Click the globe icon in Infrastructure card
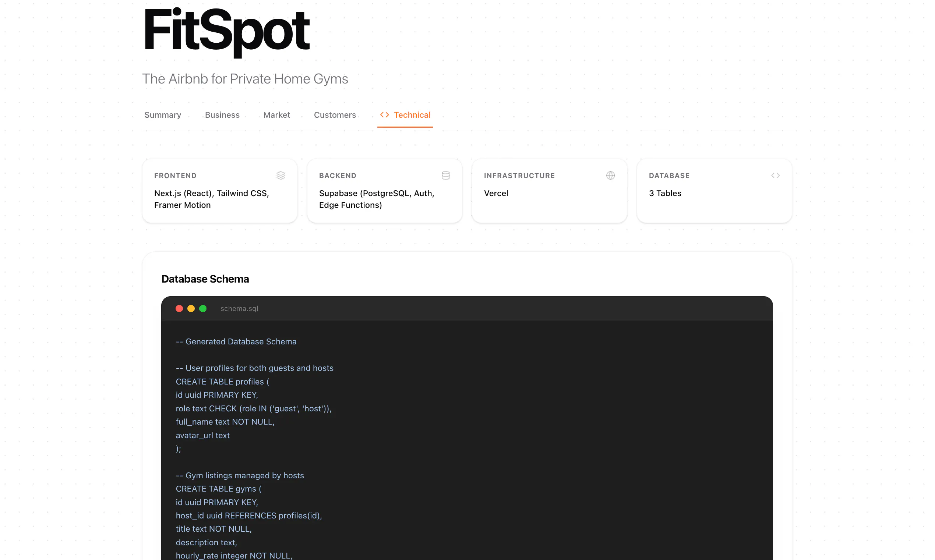Image resolution: width=935 pixels, height=560 pixels. (610, 176)
